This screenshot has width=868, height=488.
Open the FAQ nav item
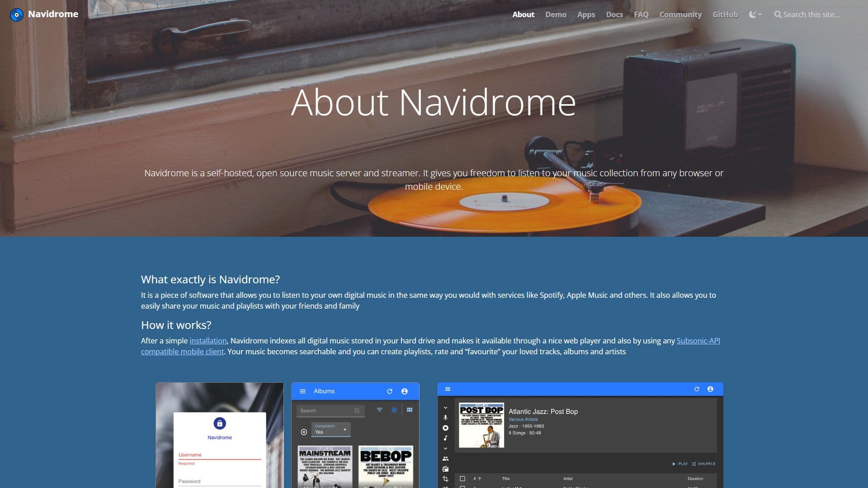click(x=641, y=14)
